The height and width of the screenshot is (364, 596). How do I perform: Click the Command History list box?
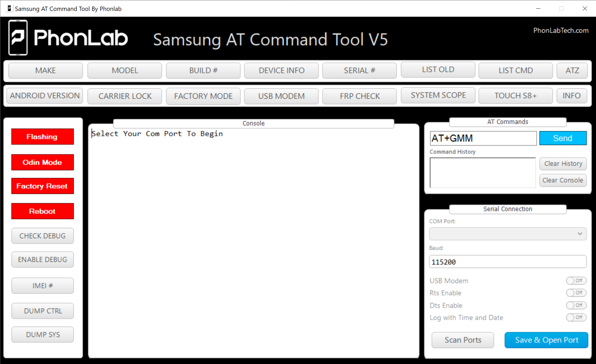click(x=483, y=173)
